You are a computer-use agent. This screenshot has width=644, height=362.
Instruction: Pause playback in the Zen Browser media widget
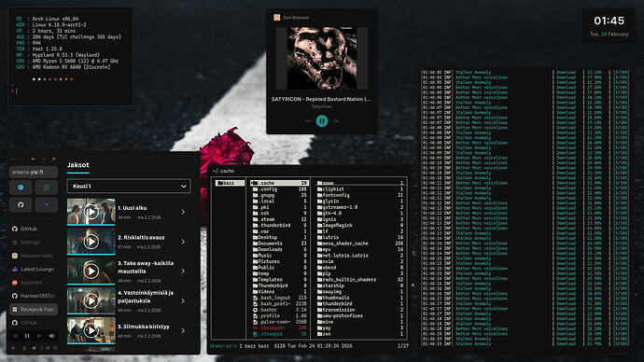[322, 120]
